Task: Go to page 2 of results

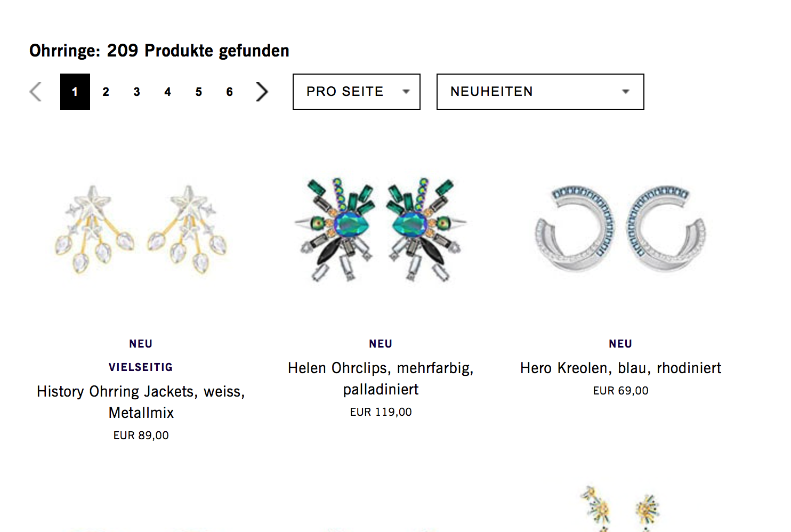Action: pos(106,92)
